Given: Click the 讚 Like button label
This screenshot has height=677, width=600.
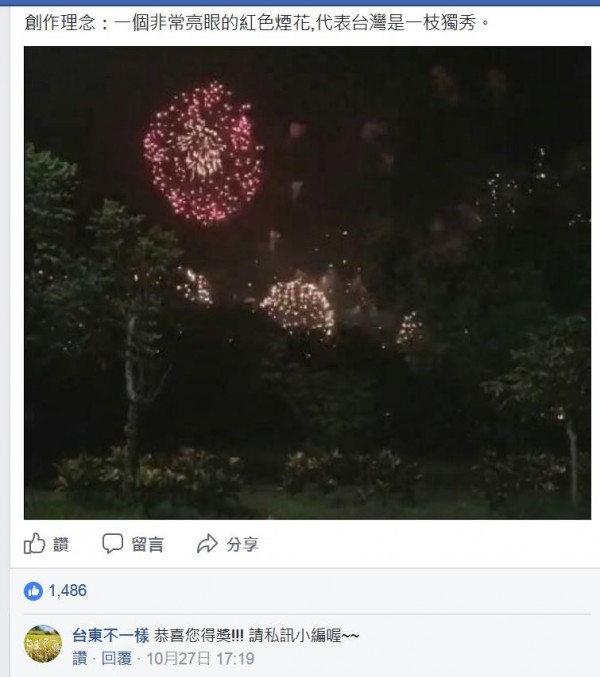Looking at the screenshot, I should 61,544.
